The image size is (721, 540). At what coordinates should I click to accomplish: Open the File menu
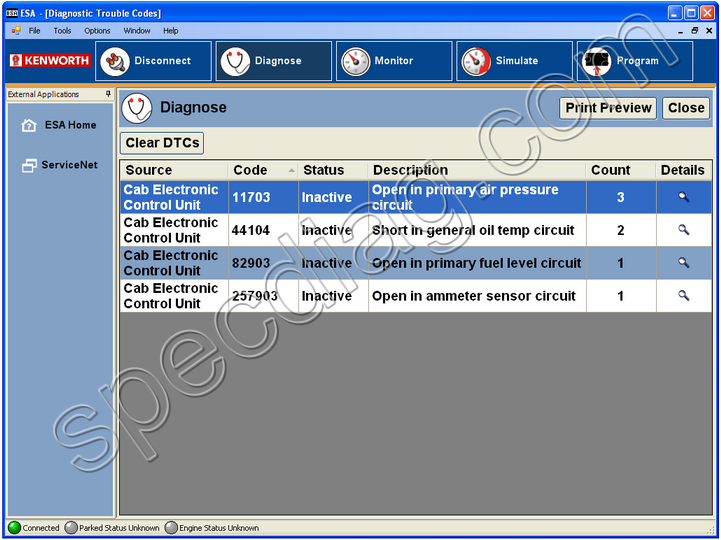click(x=34, y=31)
